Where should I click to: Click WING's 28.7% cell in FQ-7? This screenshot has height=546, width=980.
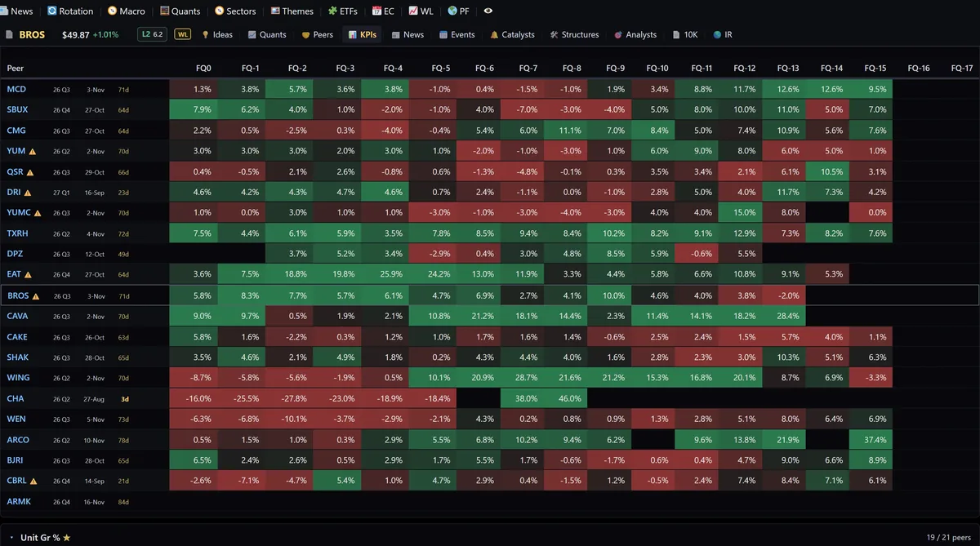(523, 378)
